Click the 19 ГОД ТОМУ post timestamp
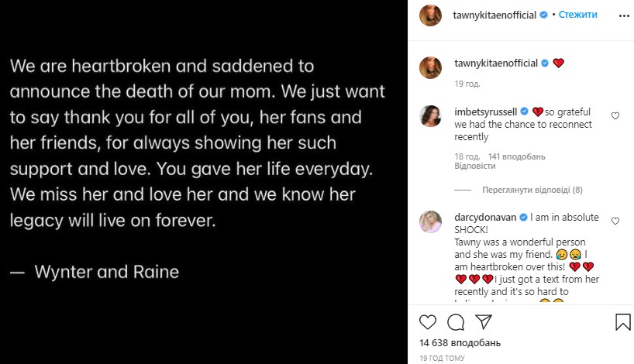634x364 pixels. [x=440, y=359]
